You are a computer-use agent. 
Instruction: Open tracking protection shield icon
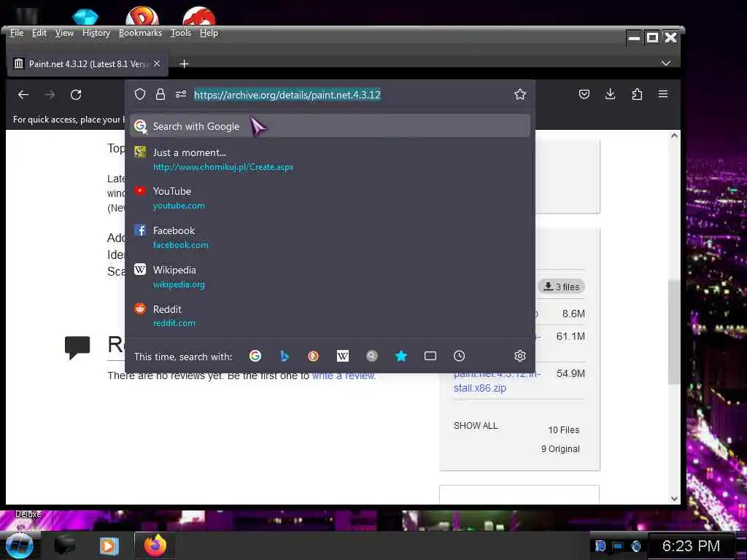coord(139,94)
